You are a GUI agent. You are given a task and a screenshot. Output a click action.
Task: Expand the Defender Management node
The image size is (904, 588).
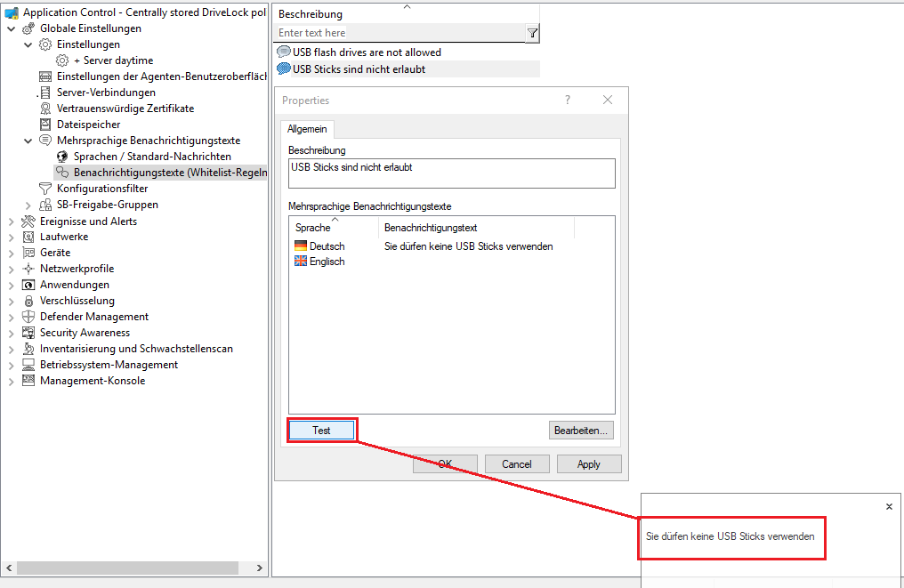click(11, 317)
